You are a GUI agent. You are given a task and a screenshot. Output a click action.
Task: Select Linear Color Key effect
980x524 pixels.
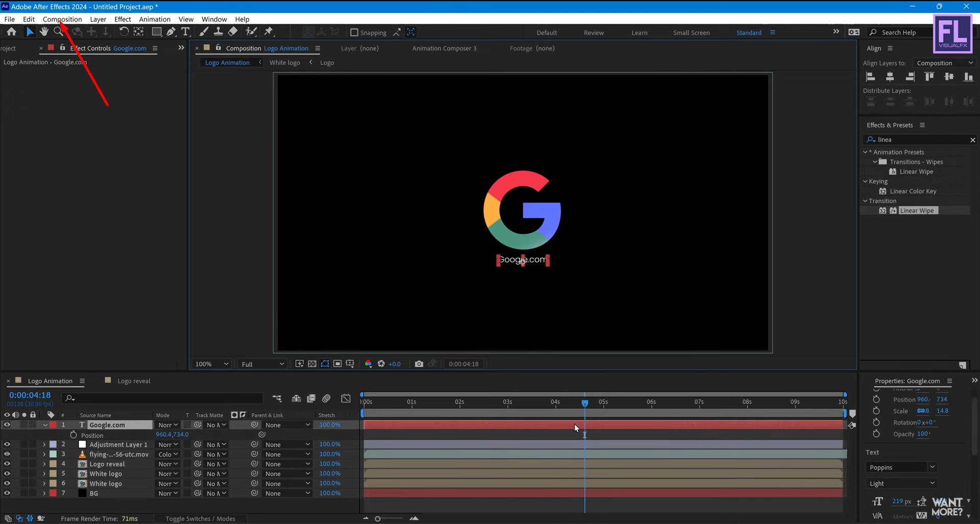(x=913, y=191)
